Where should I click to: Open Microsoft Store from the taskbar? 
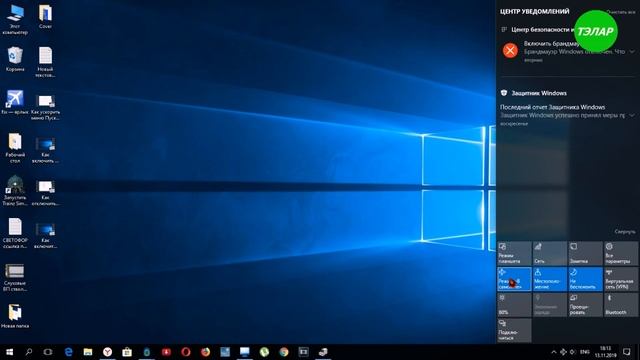point(127,352)
